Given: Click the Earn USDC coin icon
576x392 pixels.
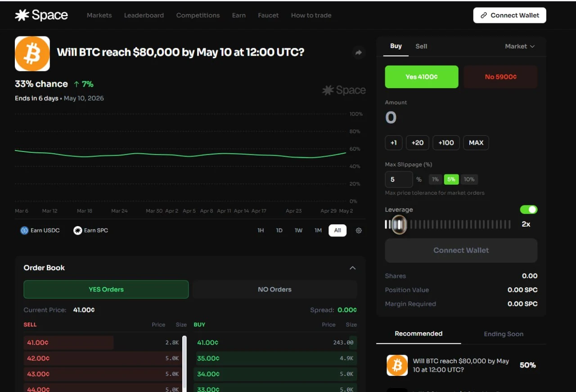Looking at the screenshot, I should pos(24,231).
